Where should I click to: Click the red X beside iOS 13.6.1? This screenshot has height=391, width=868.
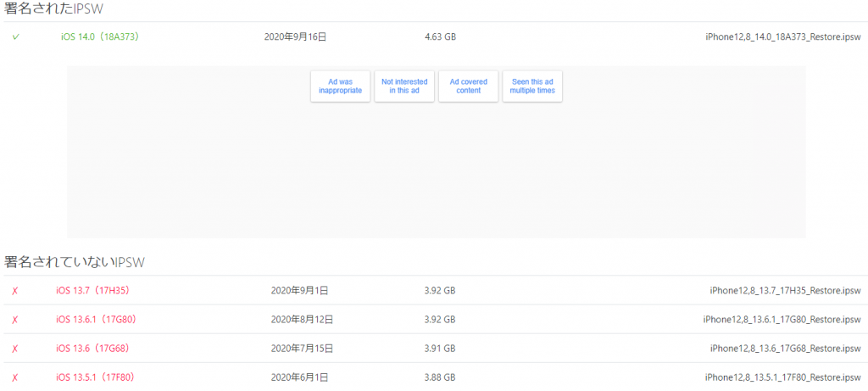click(x=15, y=320)
